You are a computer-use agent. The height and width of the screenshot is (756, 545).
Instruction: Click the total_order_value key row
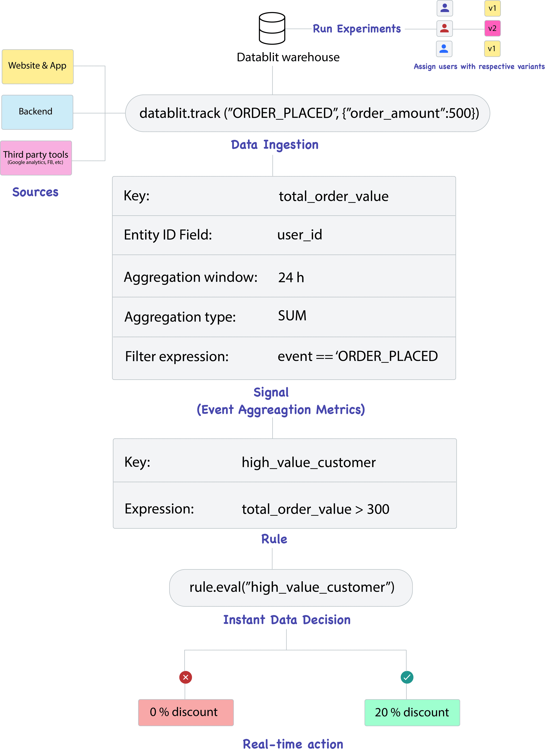pos(284,196)
